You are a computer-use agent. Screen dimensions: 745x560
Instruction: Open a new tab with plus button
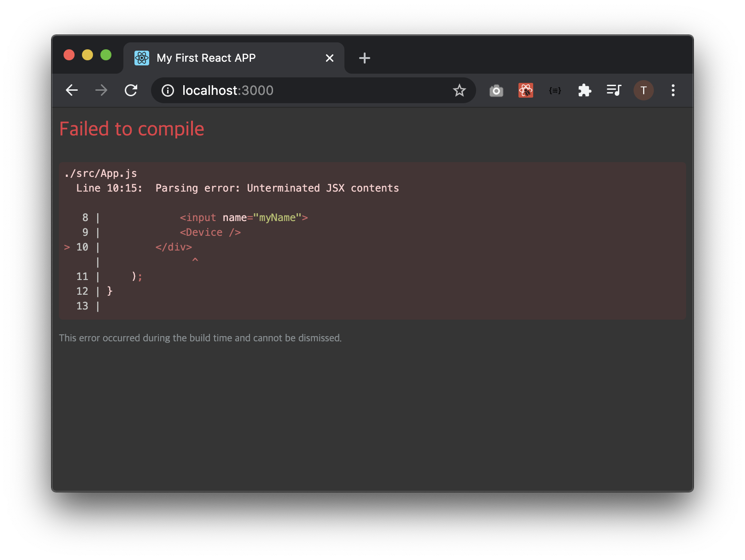click(365, 58)
